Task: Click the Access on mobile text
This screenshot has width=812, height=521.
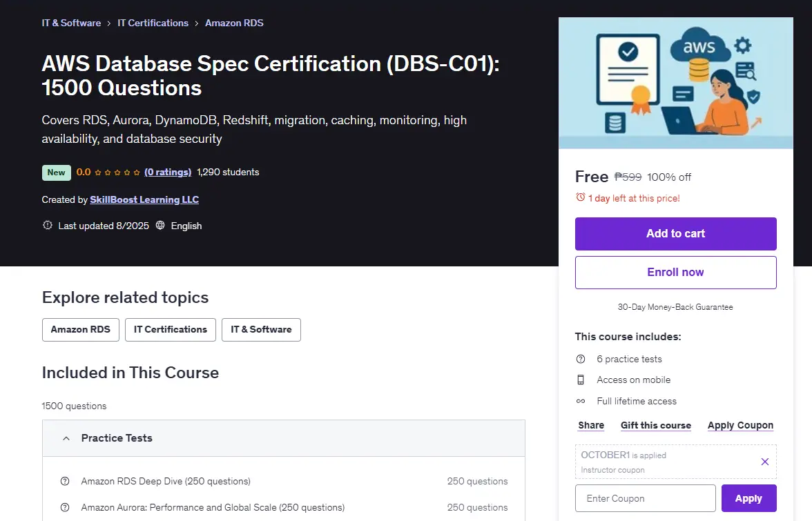Action: [x=633, y=380]
